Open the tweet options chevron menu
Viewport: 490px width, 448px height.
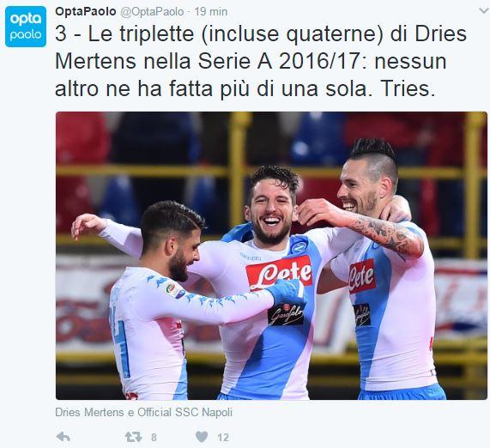[x=484, y=11]
